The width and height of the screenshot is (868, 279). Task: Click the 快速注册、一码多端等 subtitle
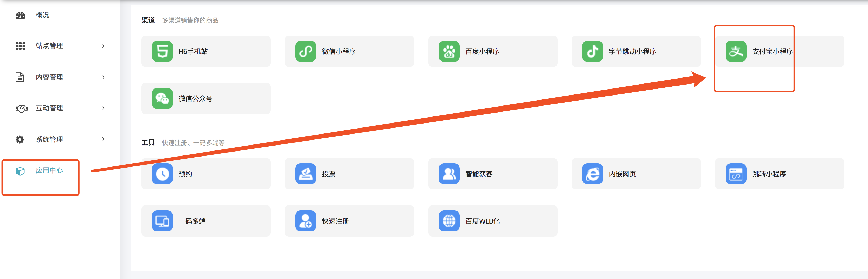point(193,143)
